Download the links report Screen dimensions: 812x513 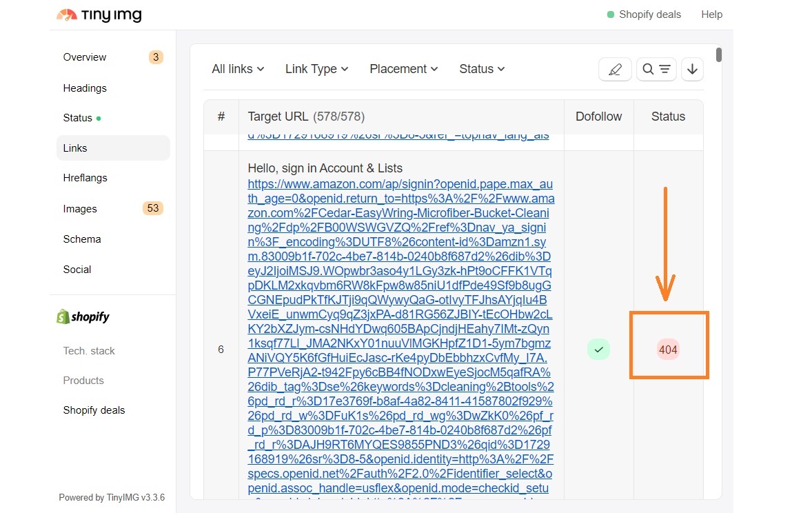pos(692,69)
